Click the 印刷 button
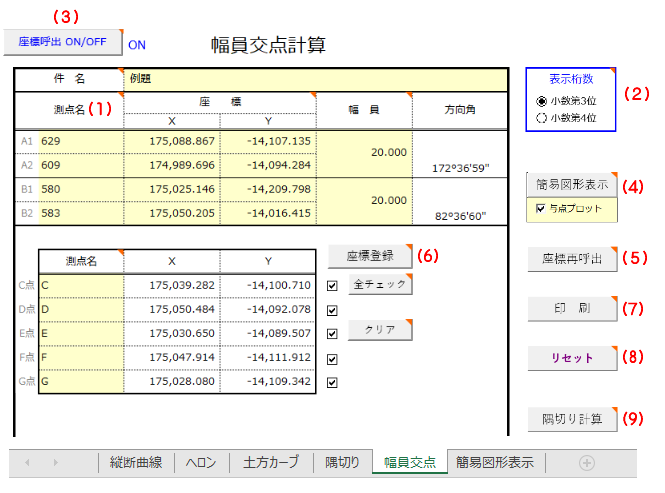665x493 pixels. pyautogui.click(x=571, y=308)
